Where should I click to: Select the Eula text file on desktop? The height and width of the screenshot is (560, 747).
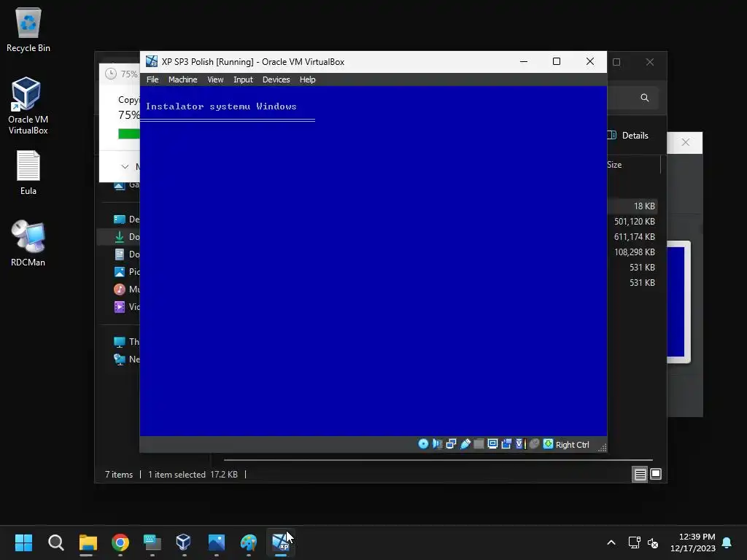(28, 173)
